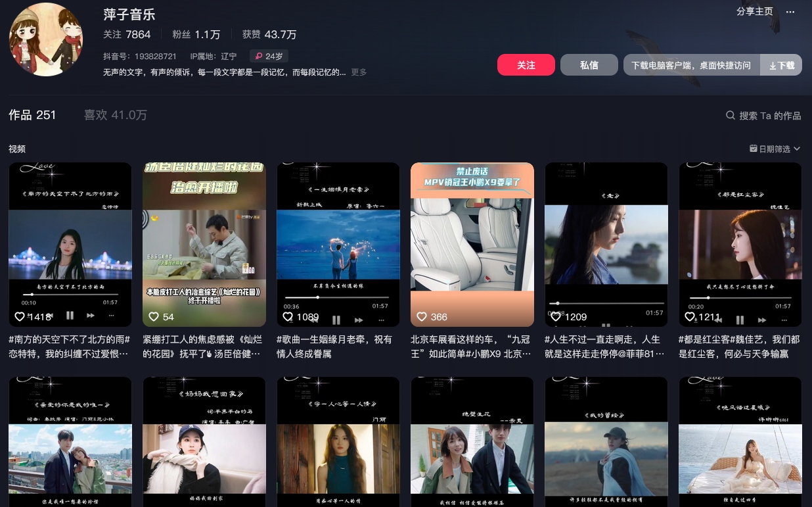
Task: Click the heart icon showing 366 likes
Action: click(x=422, y=316)
